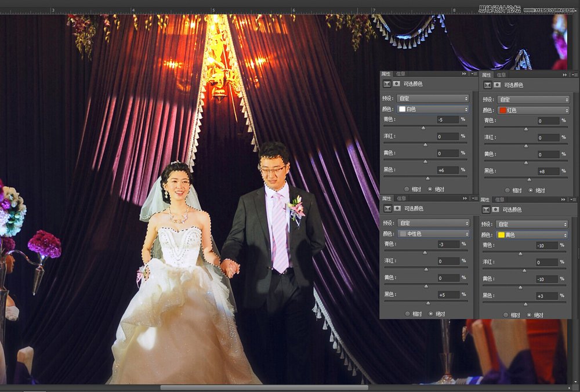
Task: Click the 青色 slider handle in the White panel
Action: (x=423, y=128)
